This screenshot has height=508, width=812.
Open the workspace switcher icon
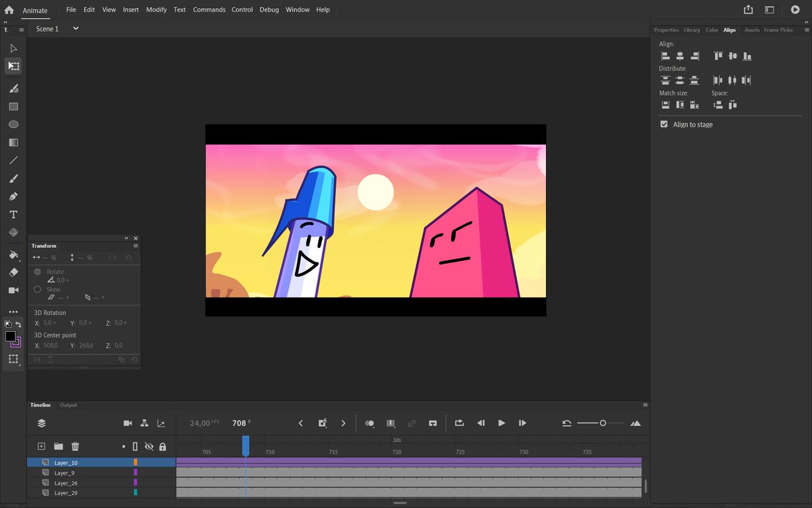769,9
